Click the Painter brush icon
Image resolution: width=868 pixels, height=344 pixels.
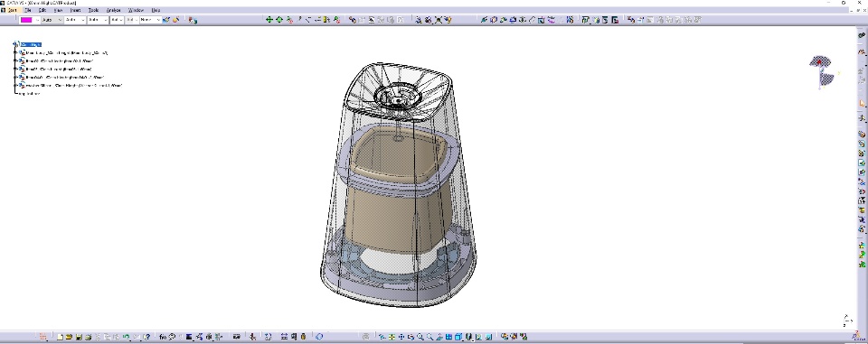pos(166,20)
